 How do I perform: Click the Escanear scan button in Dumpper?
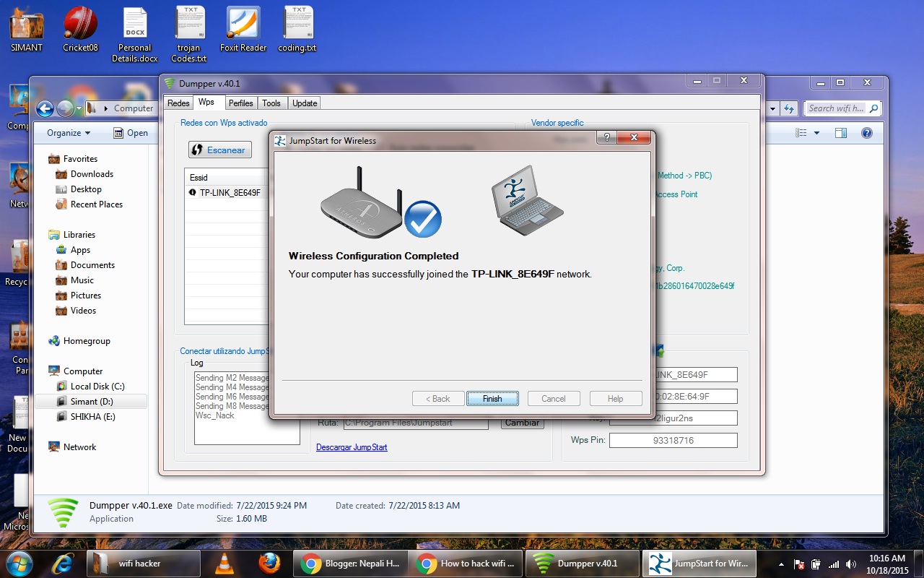pyautogui.click(x=220, y=150)
